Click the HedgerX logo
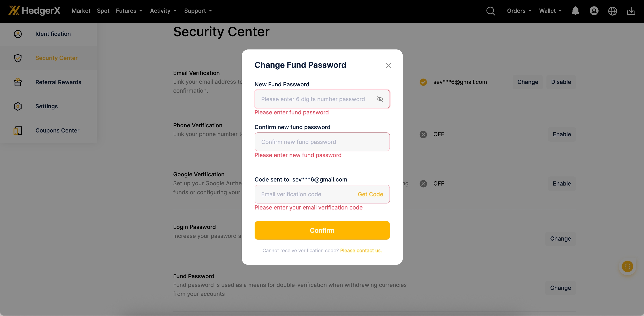The image size is (644, 316). [x=34, y=11]
